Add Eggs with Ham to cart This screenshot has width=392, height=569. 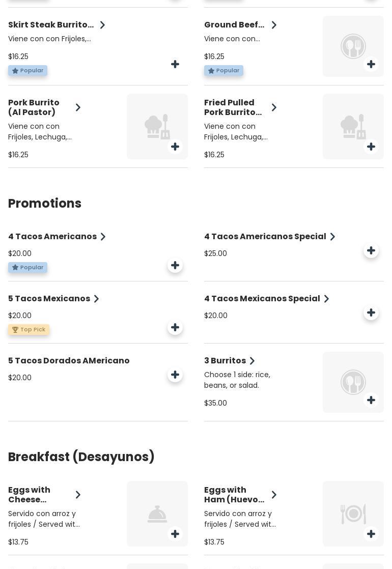pyautogui.click(x=371, y=534)
